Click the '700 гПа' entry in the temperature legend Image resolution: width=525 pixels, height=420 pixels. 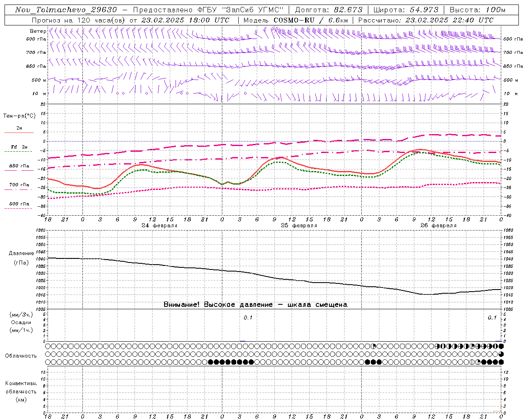(x=19, y=185)
